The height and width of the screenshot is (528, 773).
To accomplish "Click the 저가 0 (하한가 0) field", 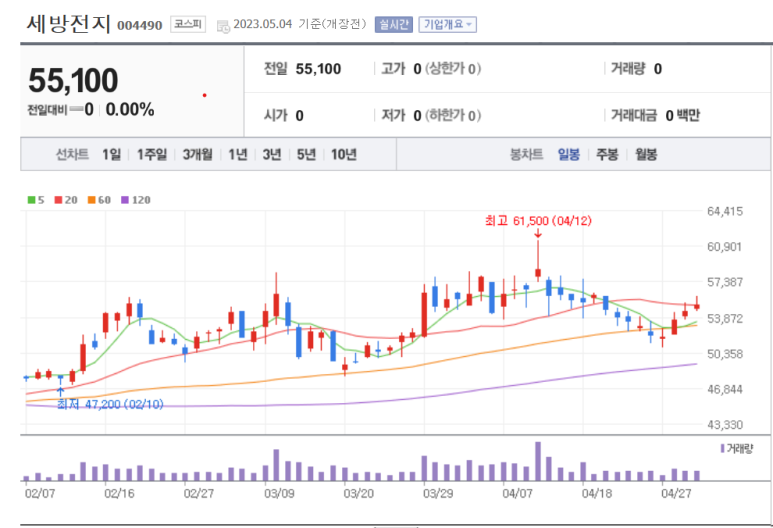I will (x=431, y=115).
